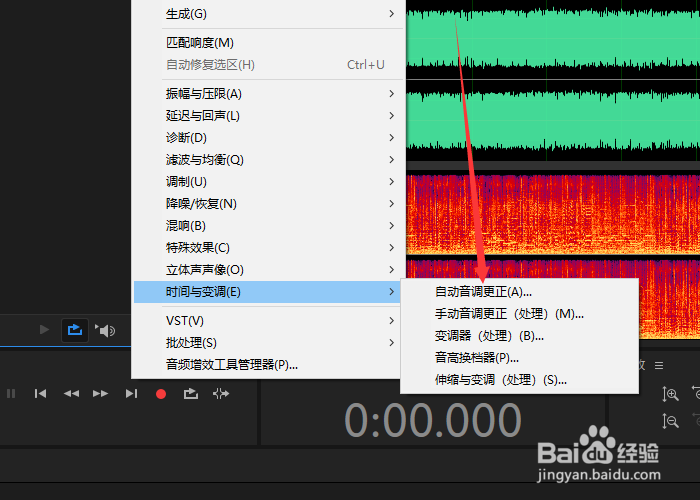Select the highlighted 时间与变调(E) menu entry
The width and height of the screenshot is (700, 500).
click(267, 292)
